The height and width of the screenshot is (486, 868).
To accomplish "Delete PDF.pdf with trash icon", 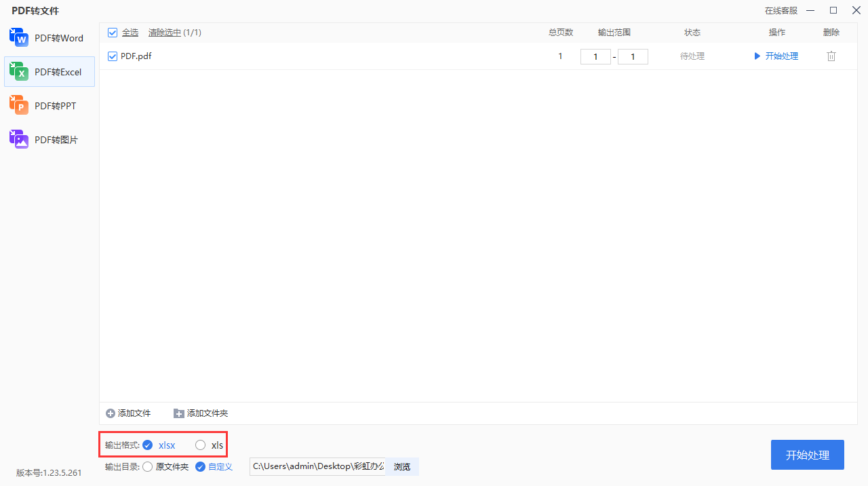I will (831, 56).
